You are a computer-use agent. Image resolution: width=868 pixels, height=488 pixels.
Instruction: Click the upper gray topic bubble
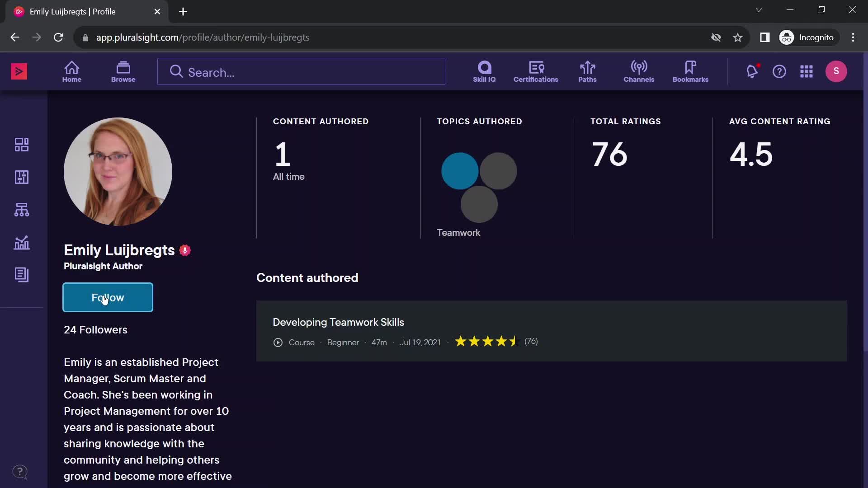pyautogui.click(x=498, y=171)
